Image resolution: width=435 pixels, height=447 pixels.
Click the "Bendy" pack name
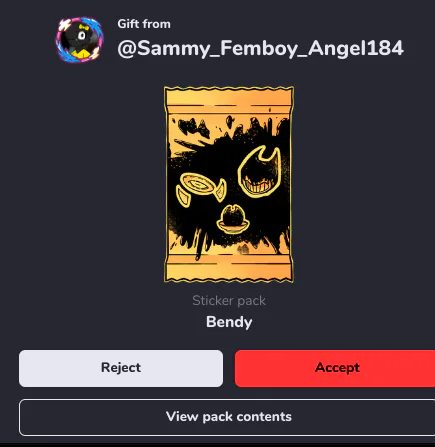pyautogui.click(x=229, y=322)
